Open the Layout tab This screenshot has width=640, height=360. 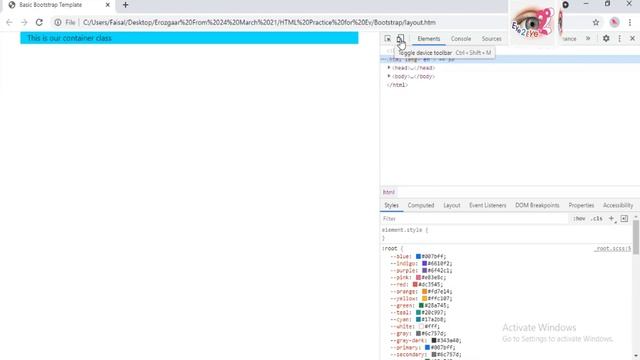(x=451, y=205)
